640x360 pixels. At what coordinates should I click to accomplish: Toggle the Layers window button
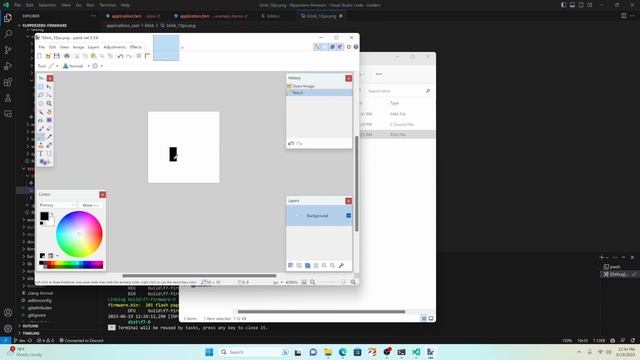pos(332,47)
